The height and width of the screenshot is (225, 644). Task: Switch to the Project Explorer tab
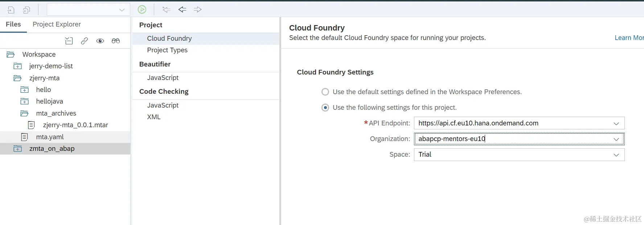coord(57,24)
